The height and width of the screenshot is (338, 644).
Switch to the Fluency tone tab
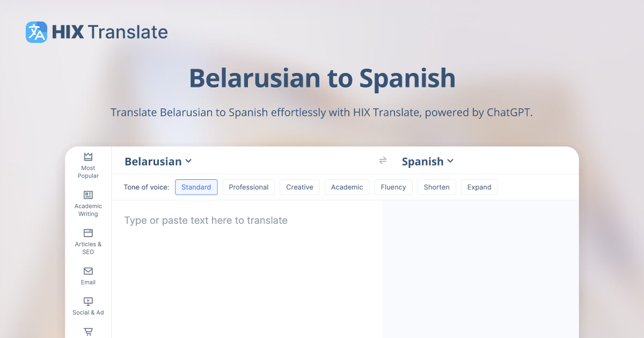click(393, 187)
